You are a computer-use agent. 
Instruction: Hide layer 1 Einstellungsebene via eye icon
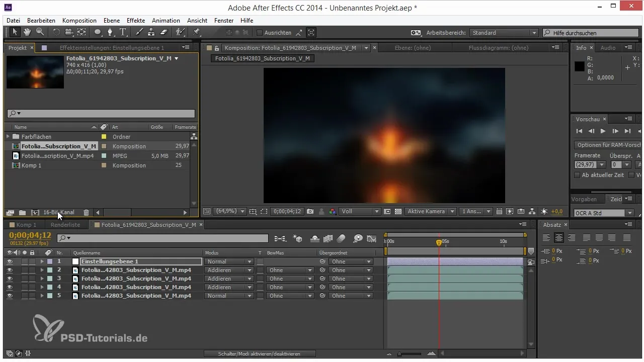[9, 261]
